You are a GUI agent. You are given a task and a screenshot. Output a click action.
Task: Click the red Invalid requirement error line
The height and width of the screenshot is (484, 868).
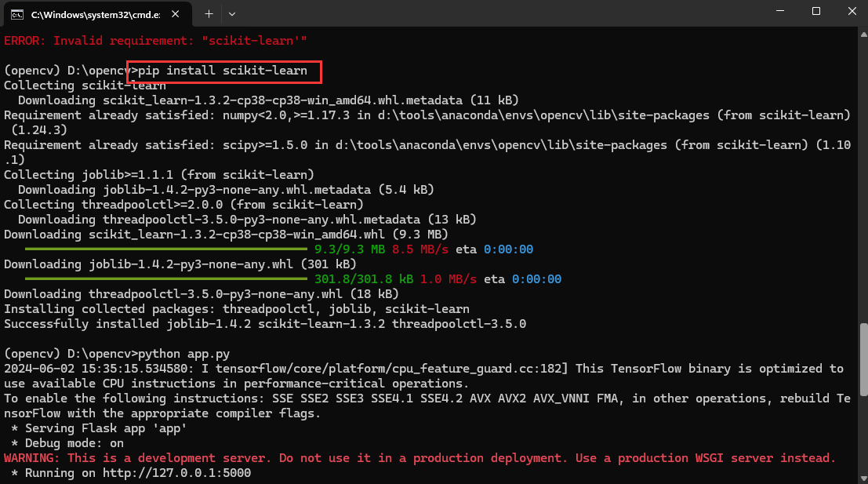tap(154, 40)
